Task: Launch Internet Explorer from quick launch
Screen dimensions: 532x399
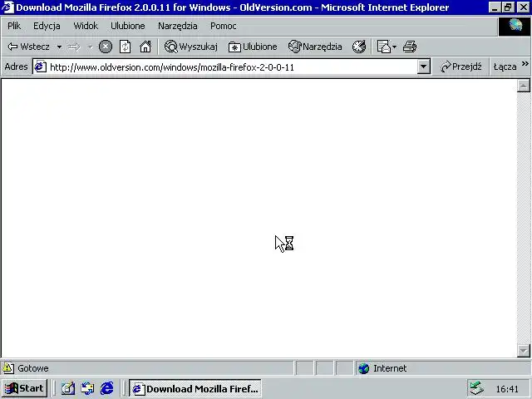Action: tap(107, 388)
